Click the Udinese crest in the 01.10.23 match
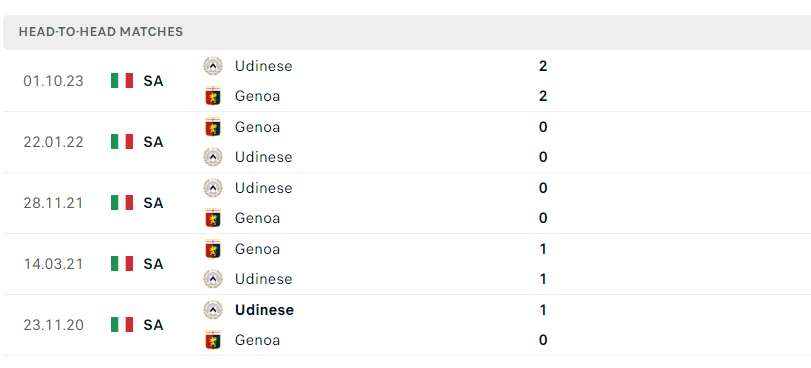The width and height of the screenshot is (811, 368). click(213, 66)
